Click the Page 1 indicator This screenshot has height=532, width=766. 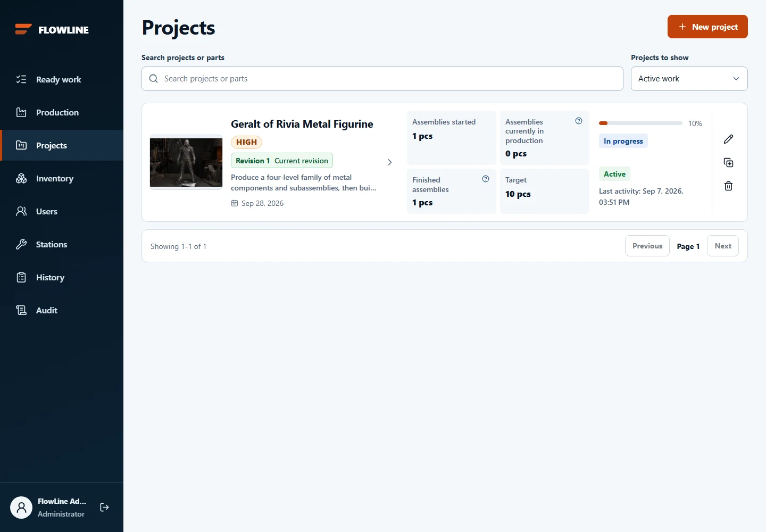click(688, 246)
